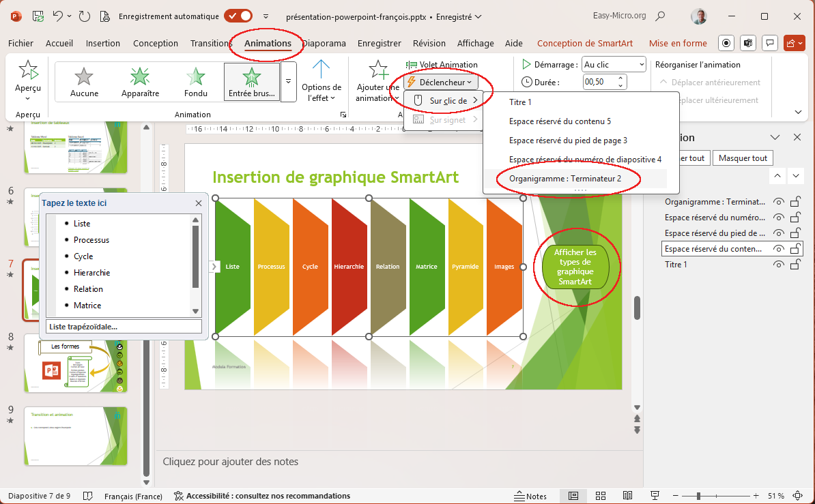
Task: Open Options de l'effet arrow icon
Action: pos(321,72)
